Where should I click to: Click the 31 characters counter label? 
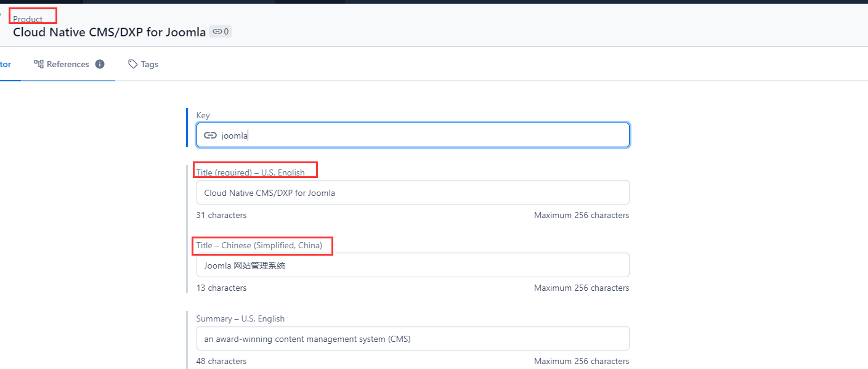221,215
